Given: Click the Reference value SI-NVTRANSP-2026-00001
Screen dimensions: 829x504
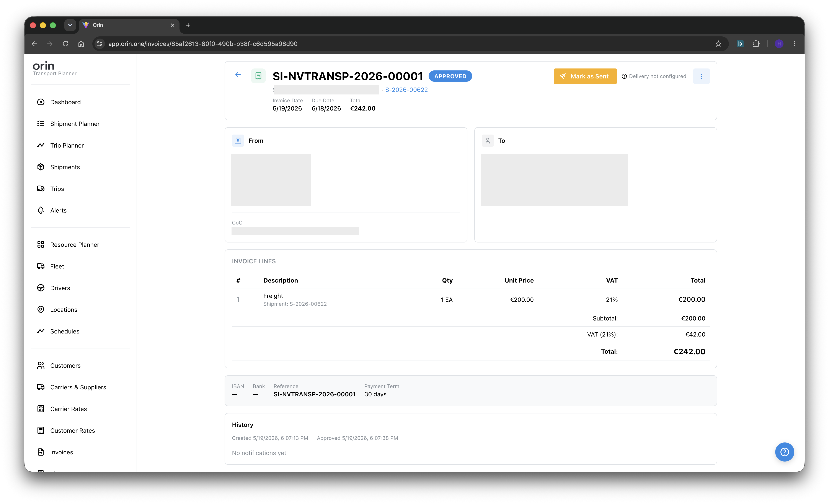Looking at the screenshot, I should click(x=315, y=394).
